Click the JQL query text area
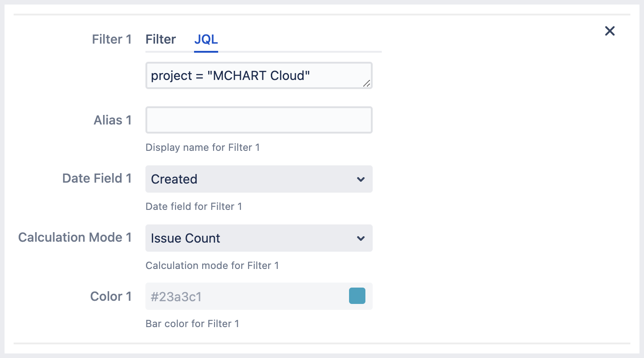This screenshot has height=358, width=644. [255, 75]
